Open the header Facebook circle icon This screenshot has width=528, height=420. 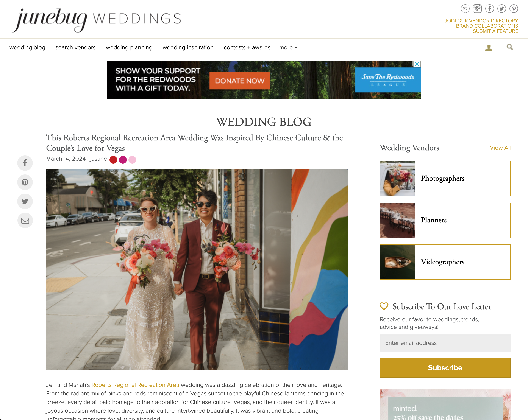click(489, 9)
